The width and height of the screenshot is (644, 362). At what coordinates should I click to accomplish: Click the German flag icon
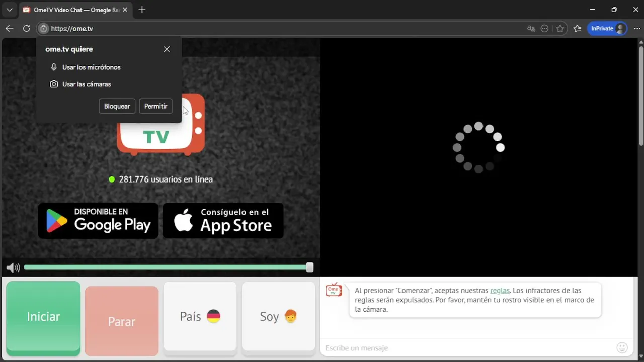tap(214, 316)
